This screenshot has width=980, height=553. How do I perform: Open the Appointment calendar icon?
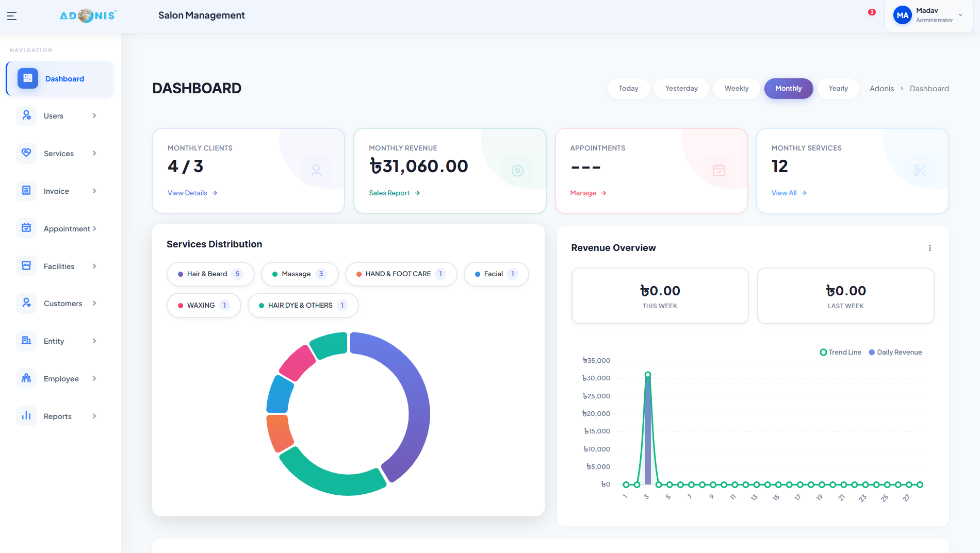[x=27, y=228]
